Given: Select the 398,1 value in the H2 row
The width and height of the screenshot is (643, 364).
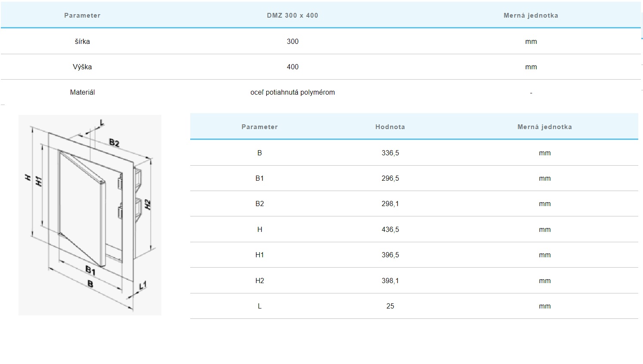Looking at the screenshot, I should (x=390, y=281).
